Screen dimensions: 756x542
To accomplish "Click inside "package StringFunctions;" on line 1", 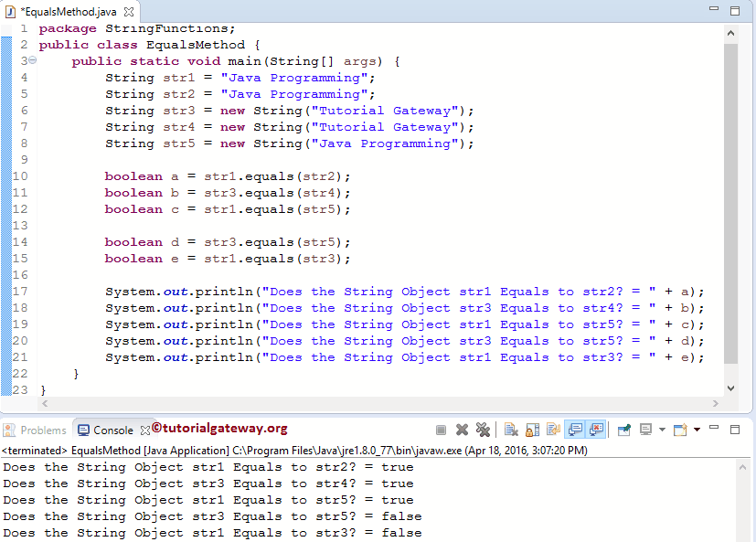I will pos(137,28).
